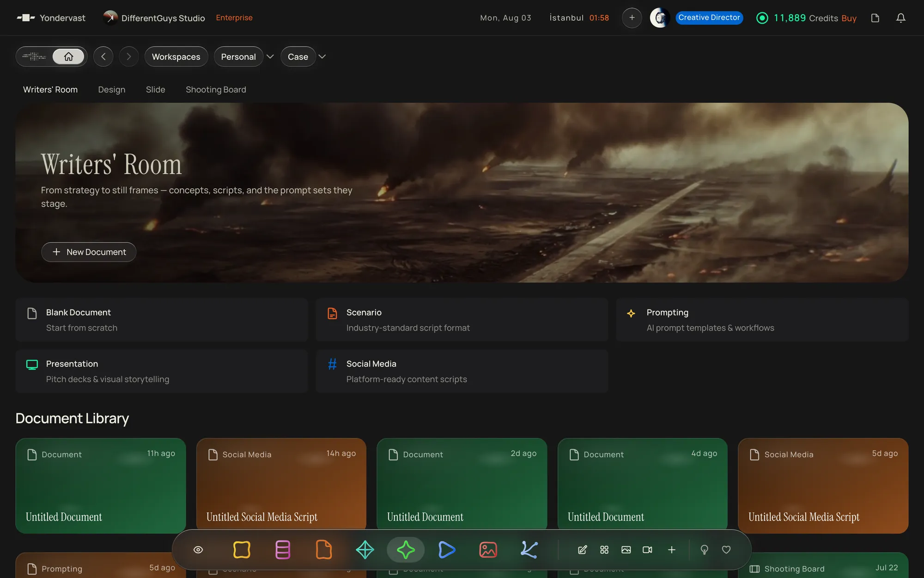Create a Blank Document template
Image resolution: width=924 pixels, height=578 pixels.
[x=161, y=320]
